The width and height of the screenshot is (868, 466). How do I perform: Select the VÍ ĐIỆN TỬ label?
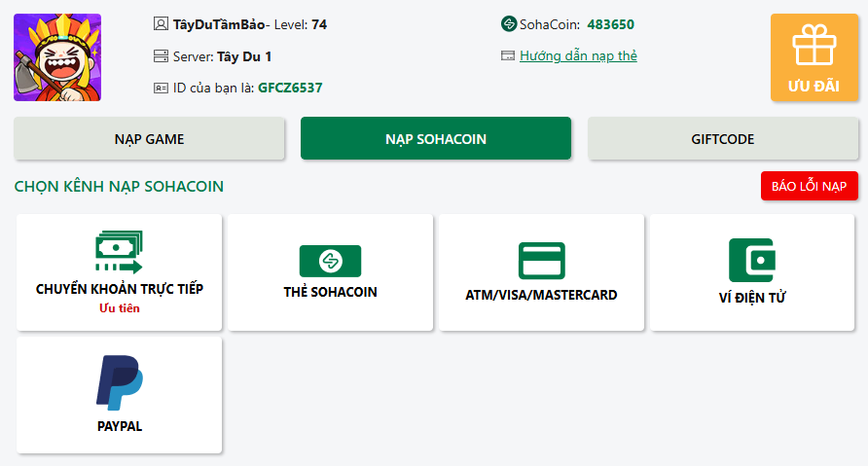pyautogui.click(x=752, y=298)
